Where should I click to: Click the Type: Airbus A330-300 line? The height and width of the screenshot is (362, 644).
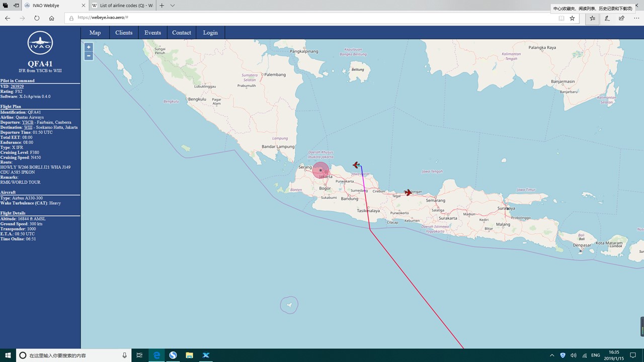(22, 198)
